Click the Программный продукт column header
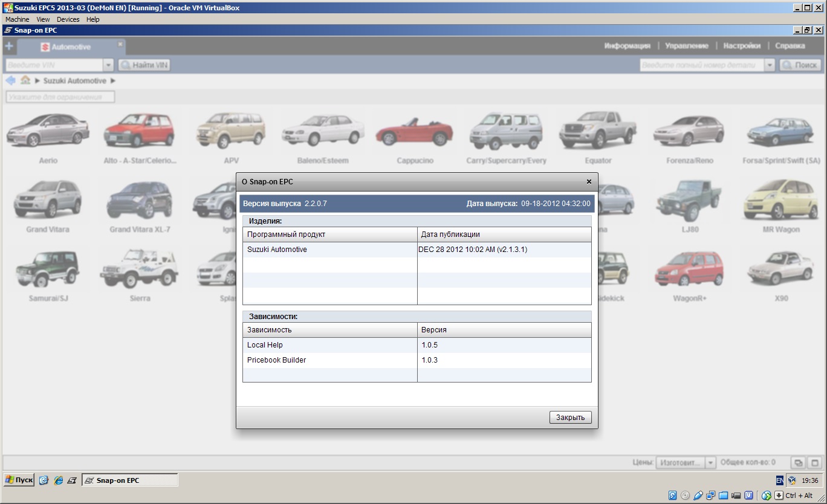This screenshot has height=504, width=827. [x=329, y=234]
